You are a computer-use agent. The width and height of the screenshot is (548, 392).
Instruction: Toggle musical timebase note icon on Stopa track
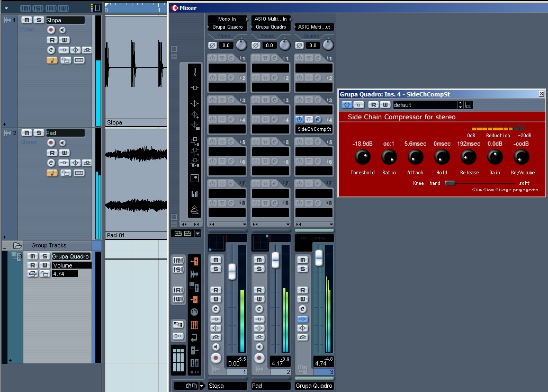52,60
